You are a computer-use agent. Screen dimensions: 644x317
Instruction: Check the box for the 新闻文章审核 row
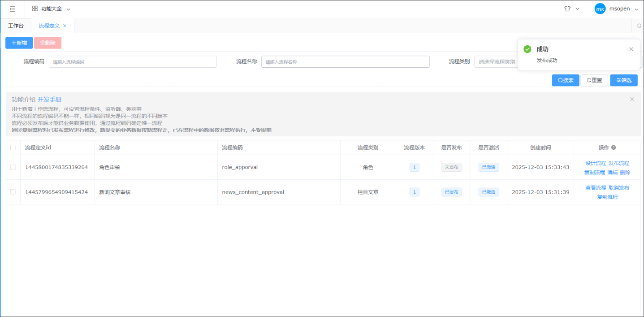(x=13, y=192)
